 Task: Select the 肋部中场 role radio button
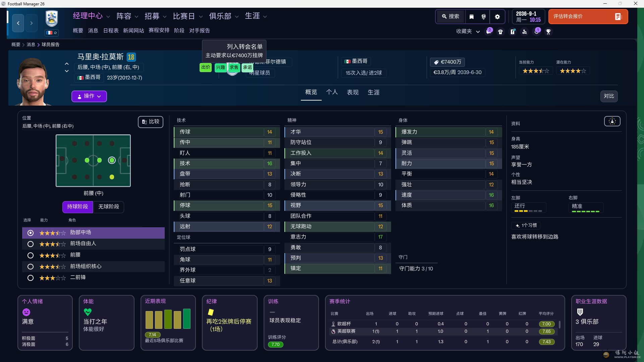(x=31, y=233)
